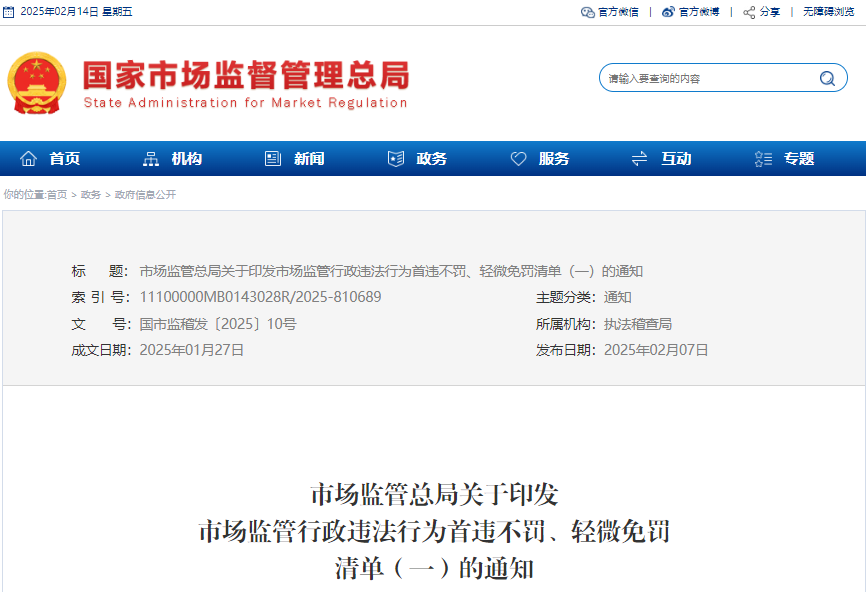Open the 政务 navigation menu item
Viewport: 866px width, 592px height.
pos(432,159)
